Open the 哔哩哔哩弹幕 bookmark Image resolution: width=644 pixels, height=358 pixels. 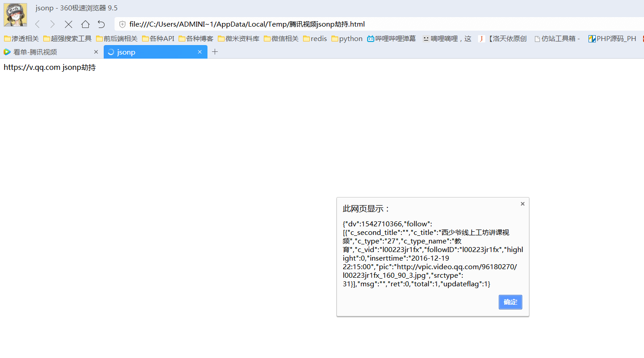[391, 39]
